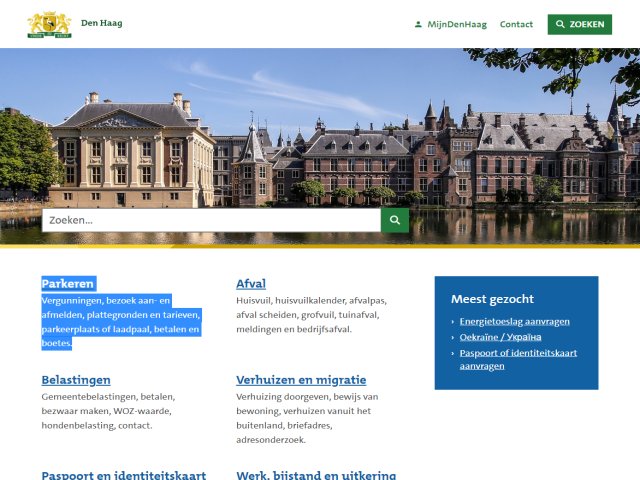The height and width of the screenshot is (480, 640).
Task: Click the person icon beside MijnDenHaag
Action: pos(418,24)
